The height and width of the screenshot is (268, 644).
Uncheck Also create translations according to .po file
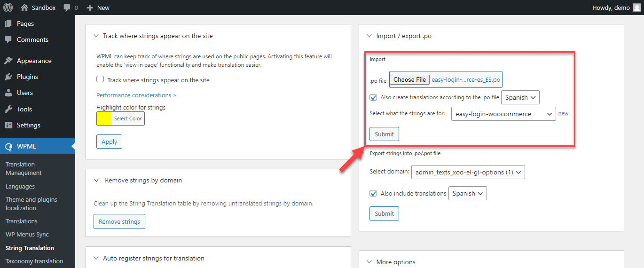tap(373, 97)
